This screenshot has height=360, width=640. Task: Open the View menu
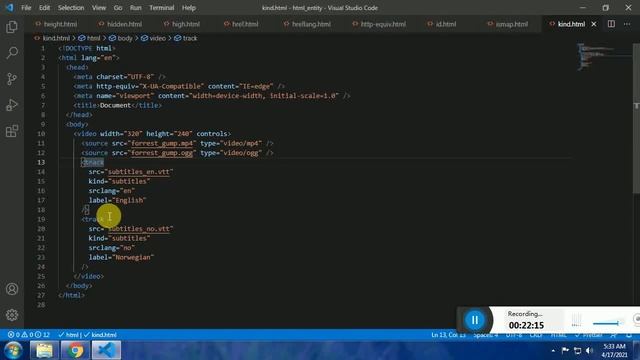(x=98, y=8)
